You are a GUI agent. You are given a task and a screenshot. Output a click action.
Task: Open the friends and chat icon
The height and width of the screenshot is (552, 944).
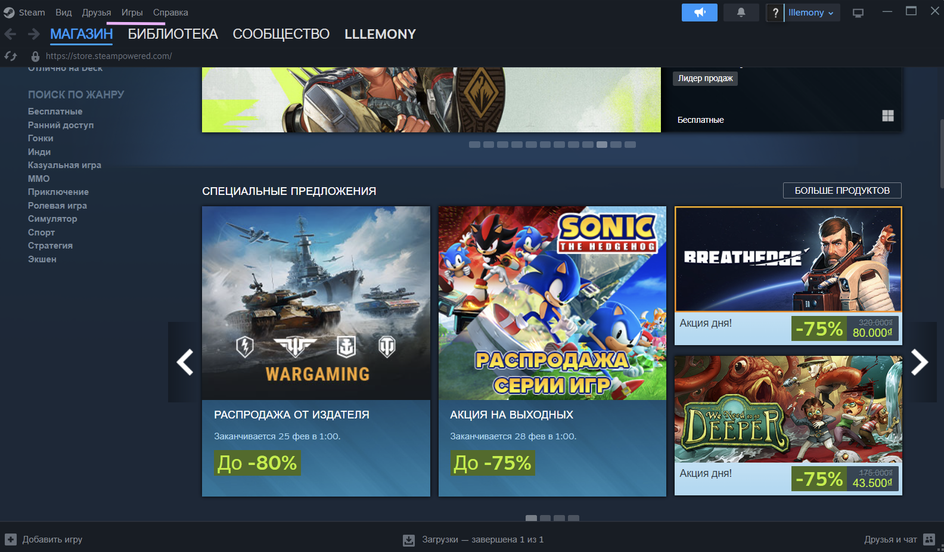click(929, 539)
